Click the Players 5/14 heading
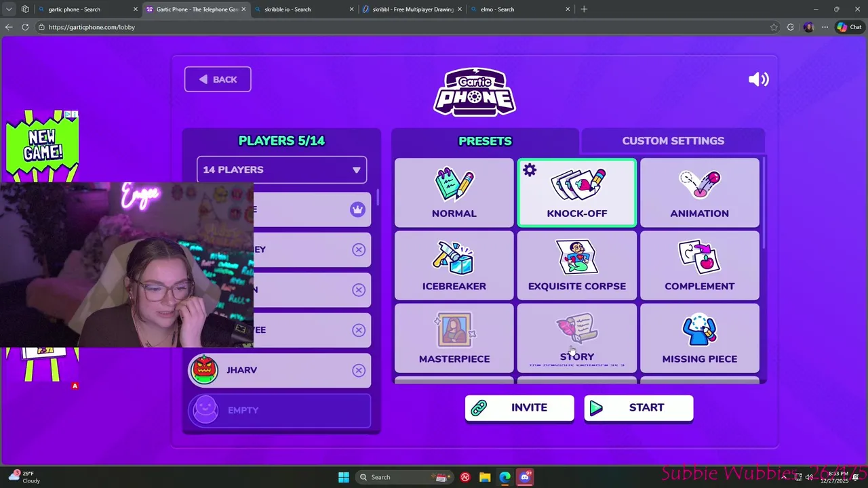This screenshot has height=488, width=868. coord(281,141)
